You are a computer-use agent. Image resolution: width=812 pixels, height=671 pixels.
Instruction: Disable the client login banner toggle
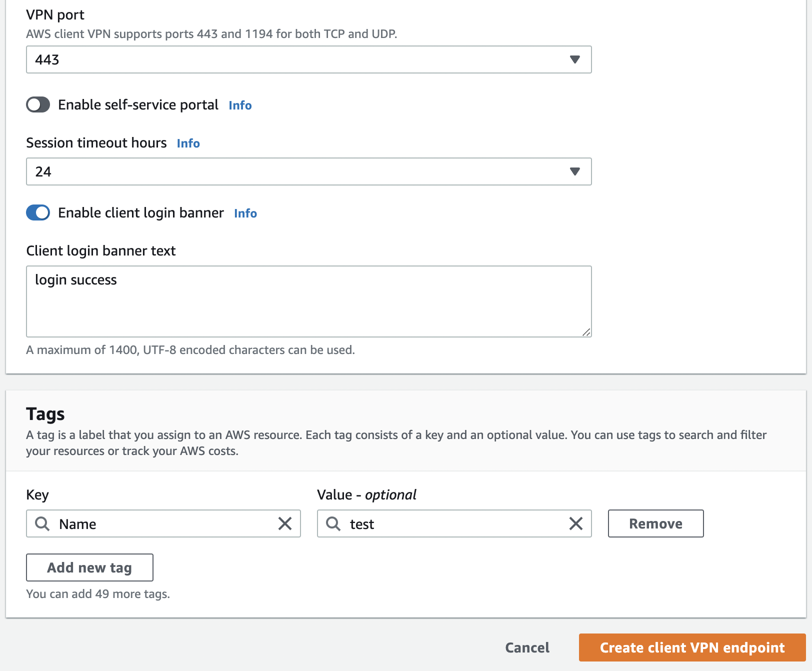38,212
